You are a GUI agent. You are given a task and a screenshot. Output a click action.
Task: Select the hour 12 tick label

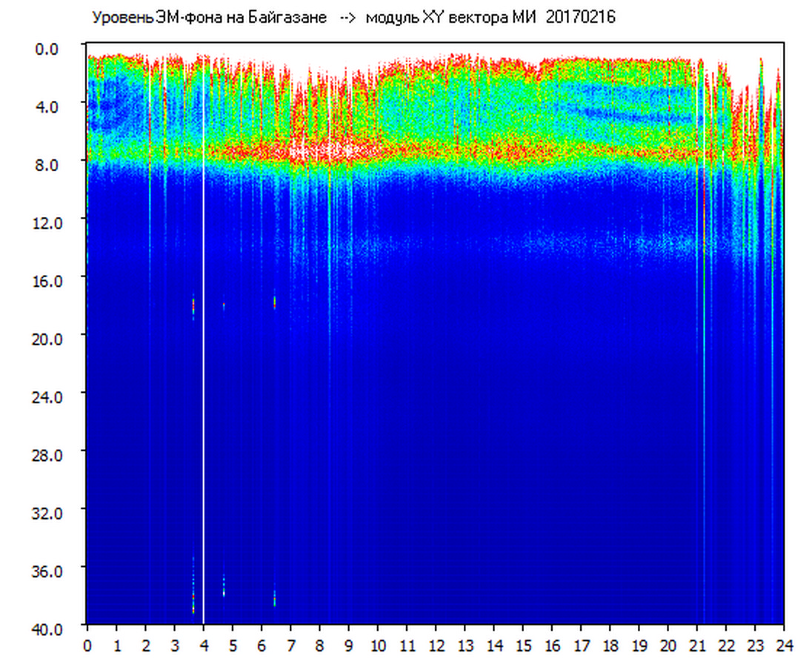(436, 646)
